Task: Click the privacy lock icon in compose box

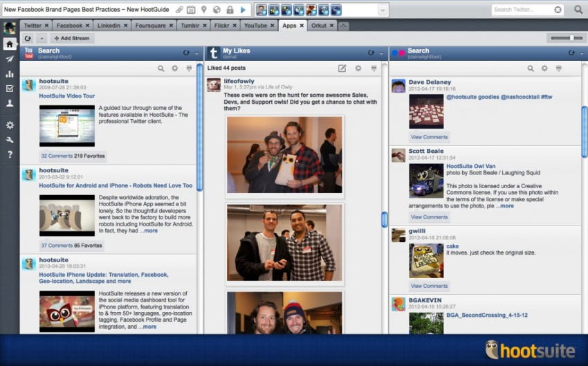Action: (x=230, y=10)
